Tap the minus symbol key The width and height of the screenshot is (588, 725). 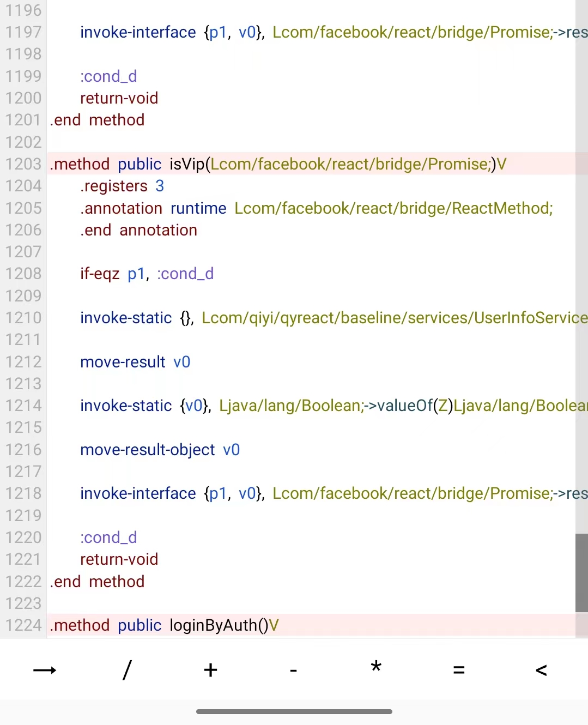293,670
